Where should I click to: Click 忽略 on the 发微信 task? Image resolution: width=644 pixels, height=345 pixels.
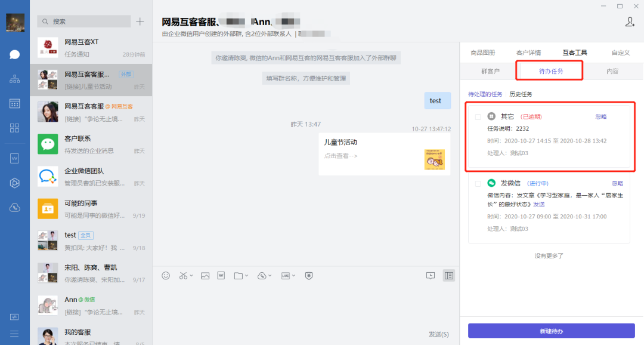tap(617, 183)
